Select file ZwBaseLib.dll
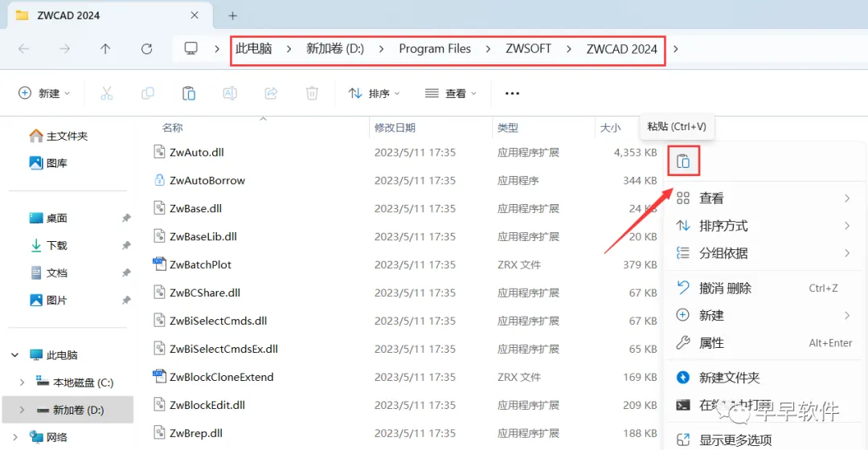The width and height of the screenshot is (868, 450). [x=203, y=236]
